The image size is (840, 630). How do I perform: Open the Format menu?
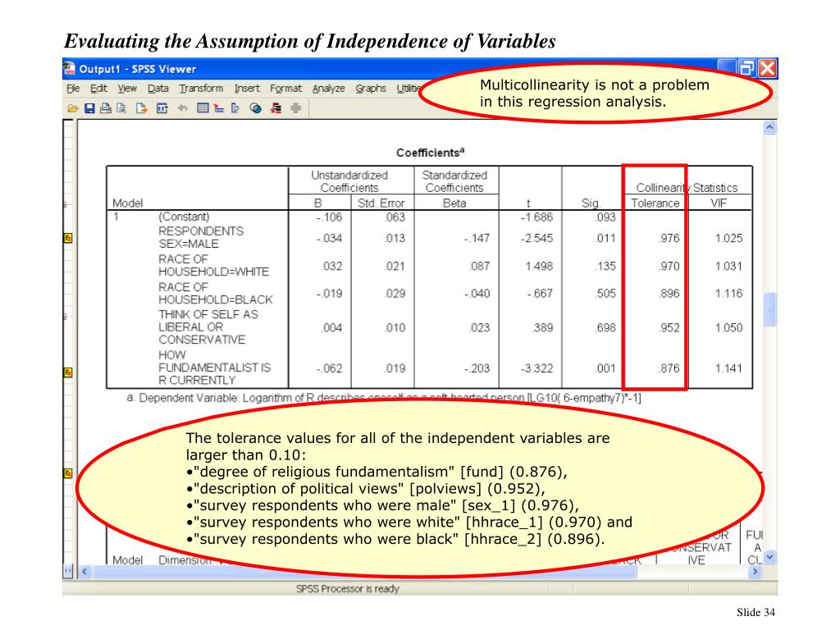point(286,89)
